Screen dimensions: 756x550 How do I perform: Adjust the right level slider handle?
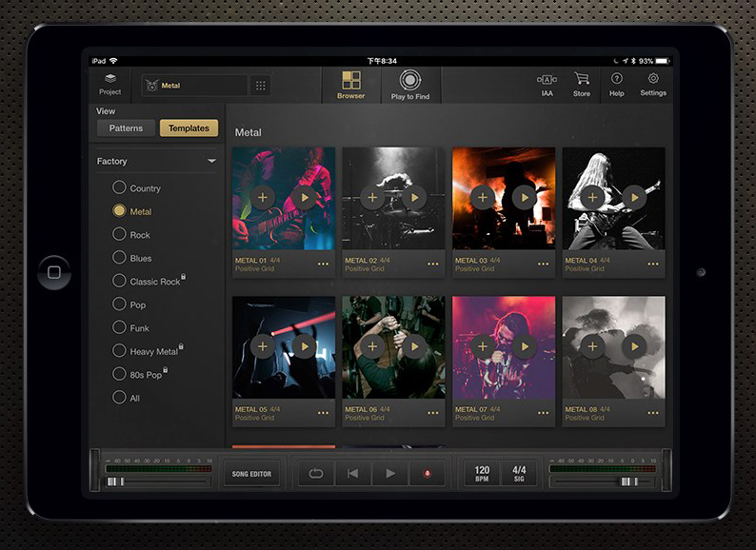(629, 481)
